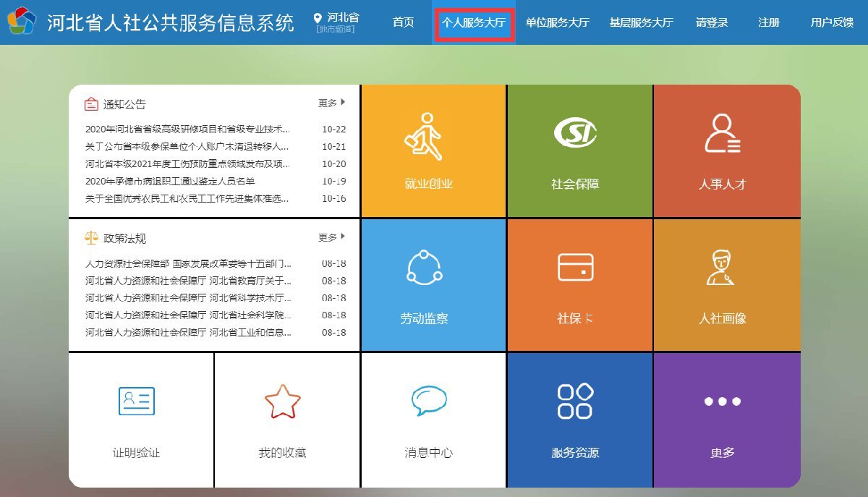
Task: Open the 社保卡 card icon
Action: (575, 267)
